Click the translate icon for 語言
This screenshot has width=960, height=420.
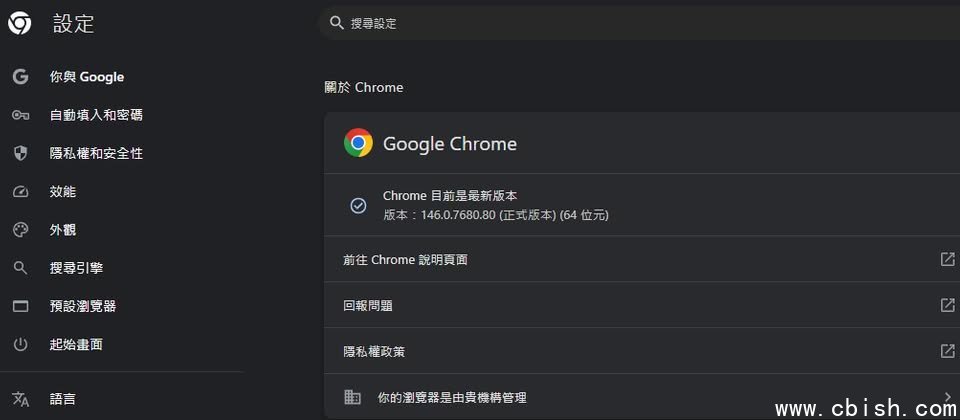pyautogui.click(x=20, y=399)
